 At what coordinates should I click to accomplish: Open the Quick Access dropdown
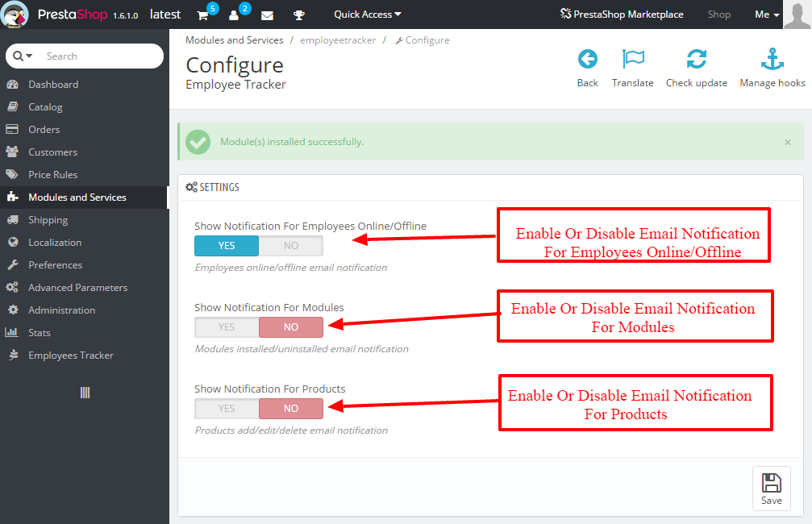pyautogui.click(x=367, y=15)
